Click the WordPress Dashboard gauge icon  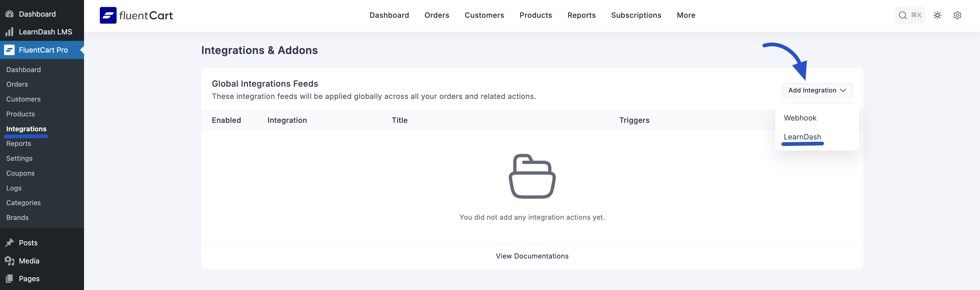10,14
